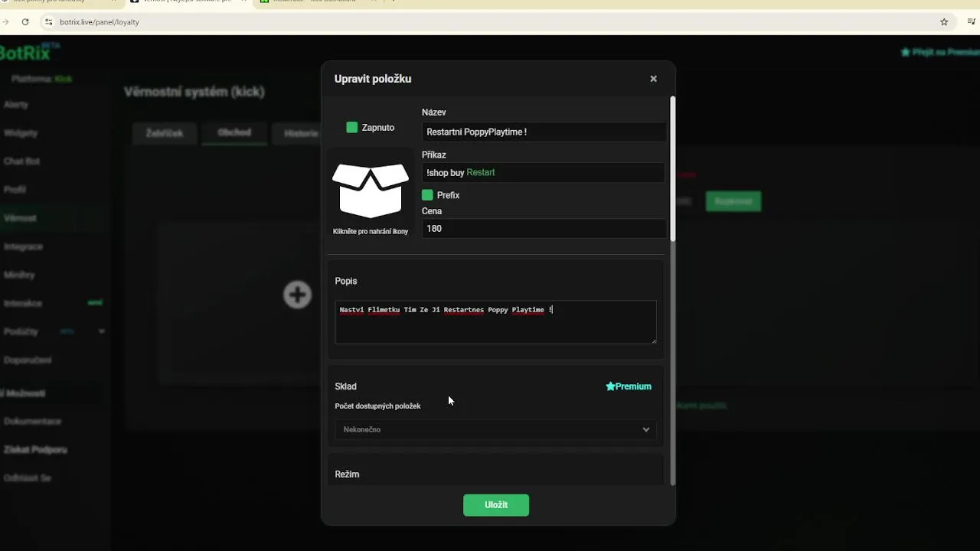This screenshot has width=980, height=551.
Task: Click the Popis description text area
Action: (495, 321)
